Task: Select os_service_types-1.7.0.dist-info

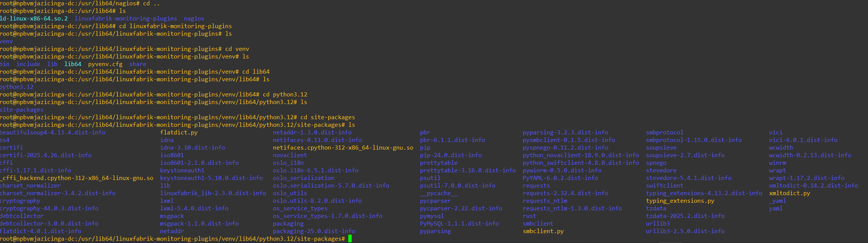Action: coord(327,216)
